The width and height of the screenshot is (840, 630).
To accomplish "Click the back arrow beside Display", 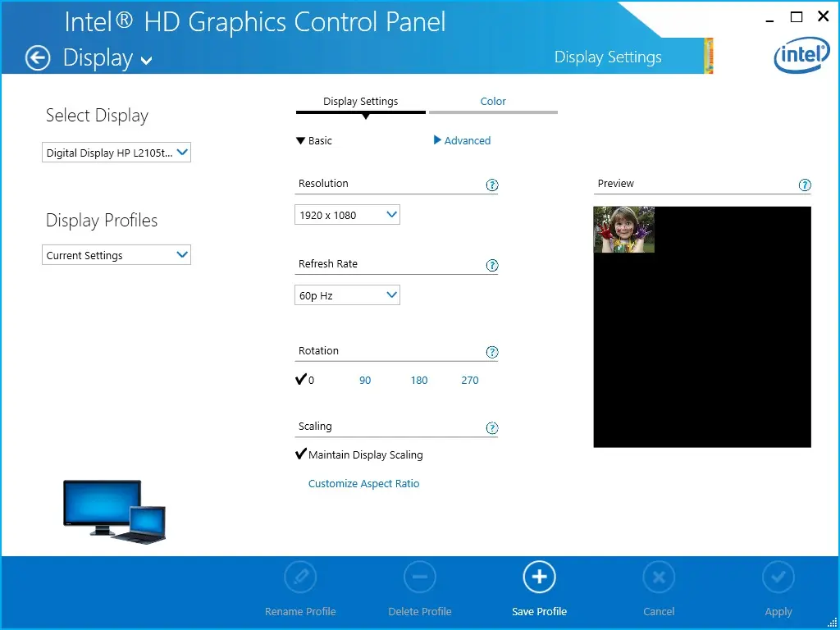I will coord(38,57).
